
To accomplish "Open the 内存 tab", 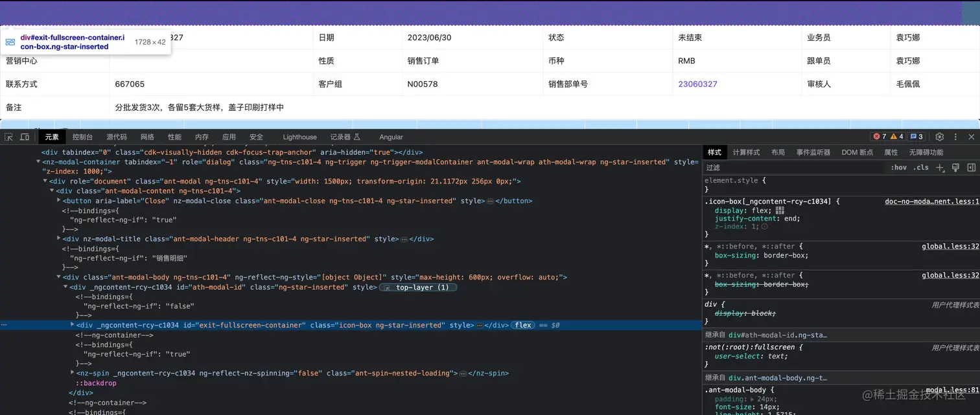I will tap(202, 137).
